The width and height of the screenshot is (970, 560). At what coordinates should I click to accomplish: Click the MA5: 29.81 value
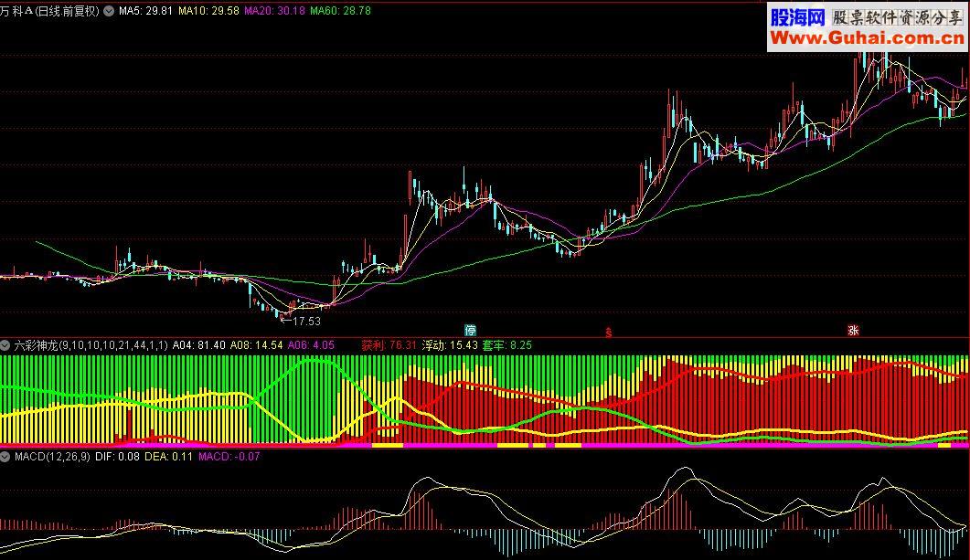tap(145, 11)
